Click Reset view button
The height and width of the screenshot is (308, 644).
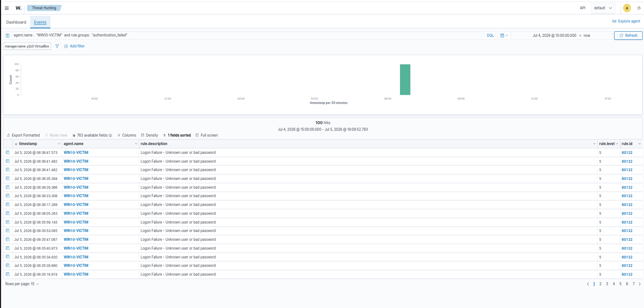(x=56, y=135)
